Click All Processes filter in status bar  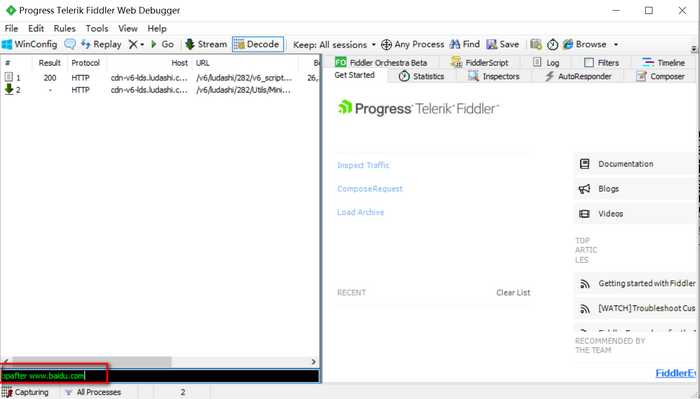pyautogui.click(x=93, y=392)
